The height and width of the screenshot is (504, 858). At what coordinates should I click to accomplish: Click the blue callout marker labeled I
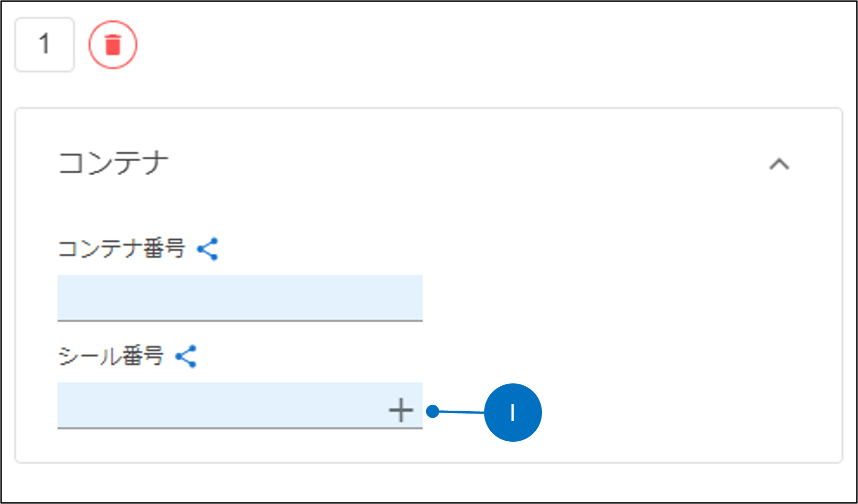pos(513,412)
